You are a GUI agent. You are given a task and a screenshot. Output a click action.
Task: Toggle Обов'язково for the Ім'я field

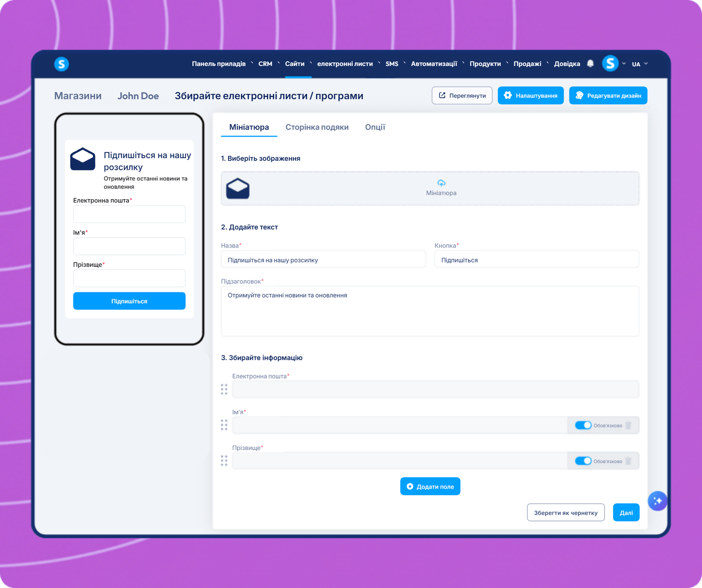583,425
